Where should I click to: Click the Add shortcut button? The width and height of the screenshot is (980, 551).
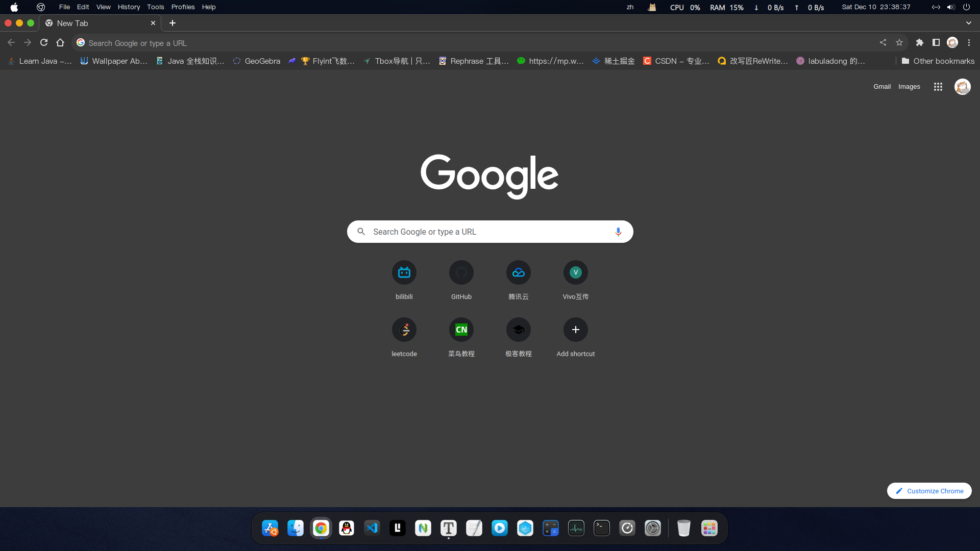[576, 330]
